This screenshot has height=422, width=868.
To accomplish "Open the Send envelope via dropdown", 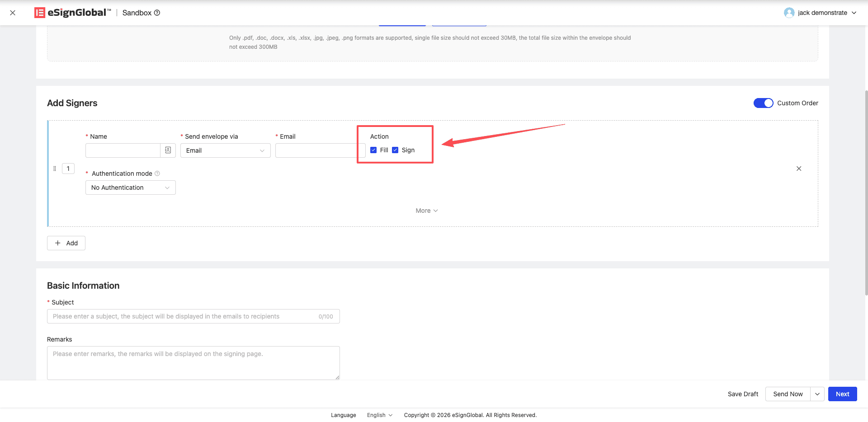I will 225,150.
